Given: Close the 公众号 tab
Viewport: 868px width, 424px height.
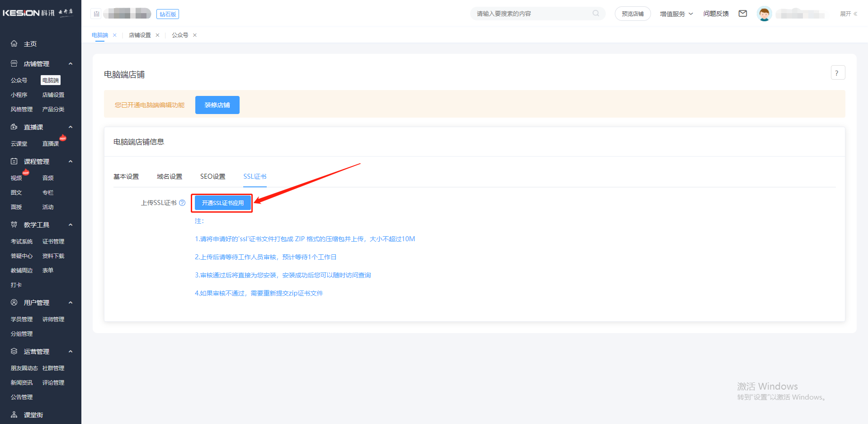Looking at the screenshot, I should coord(195,35).
